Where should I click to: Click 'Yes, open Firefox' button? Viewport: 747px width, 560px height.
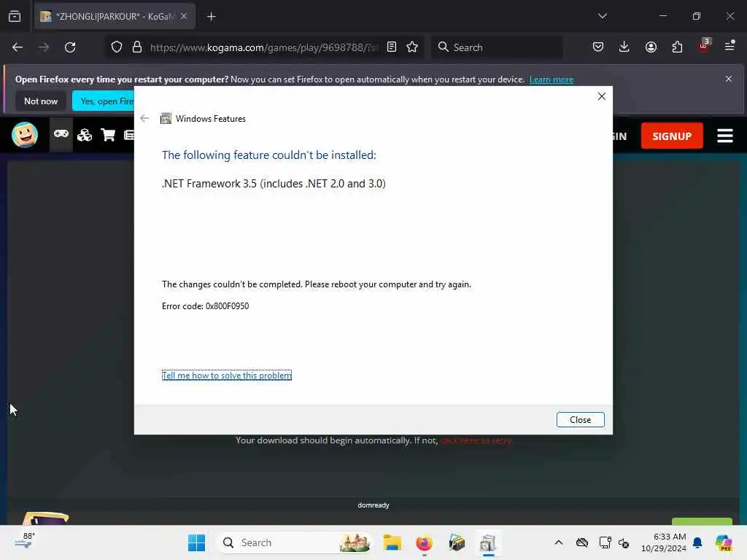(x=104, y=101)
